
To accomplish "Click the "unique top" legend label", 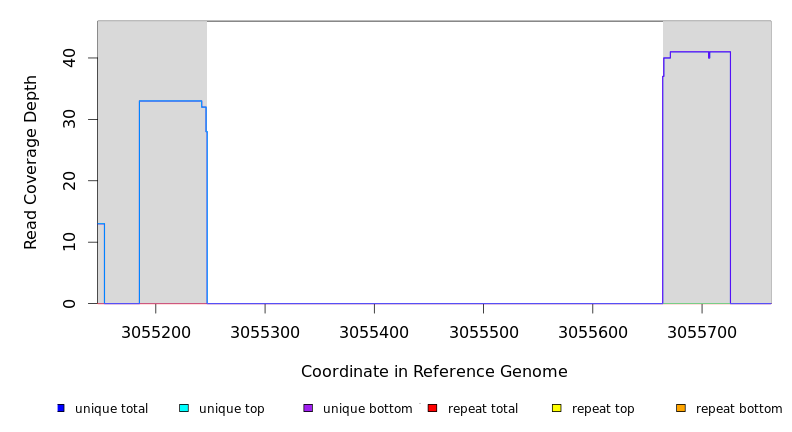I will [232, 409].
